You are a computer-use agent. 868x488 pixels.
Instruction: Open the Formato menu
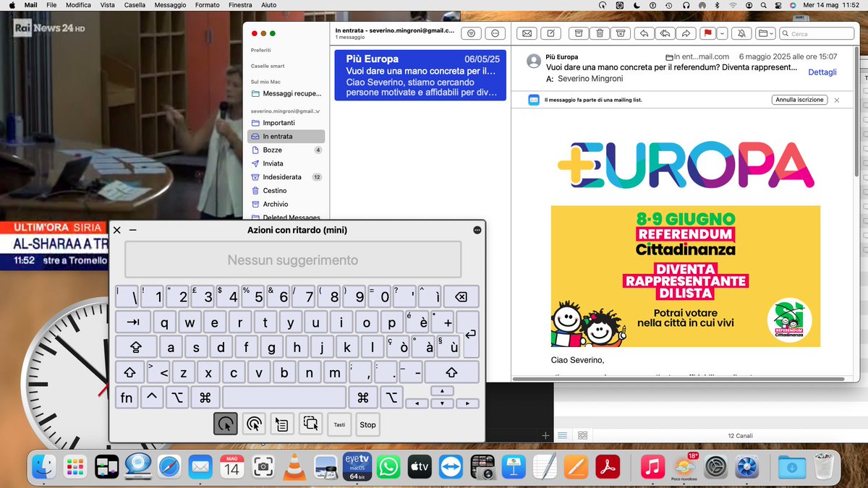click(208, 5)
